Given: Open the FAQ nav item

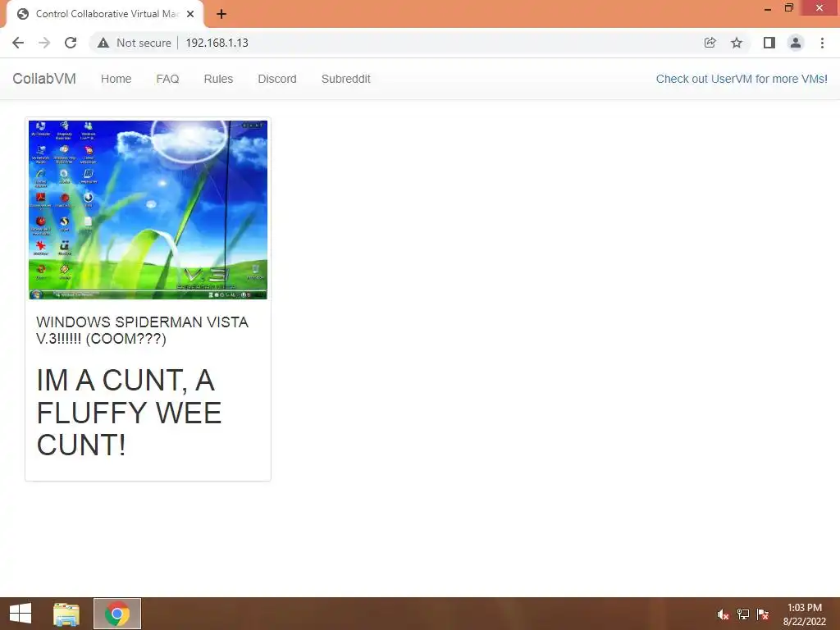Looking at the screenshot, I should pyautogui.click(x=167, y=79).
